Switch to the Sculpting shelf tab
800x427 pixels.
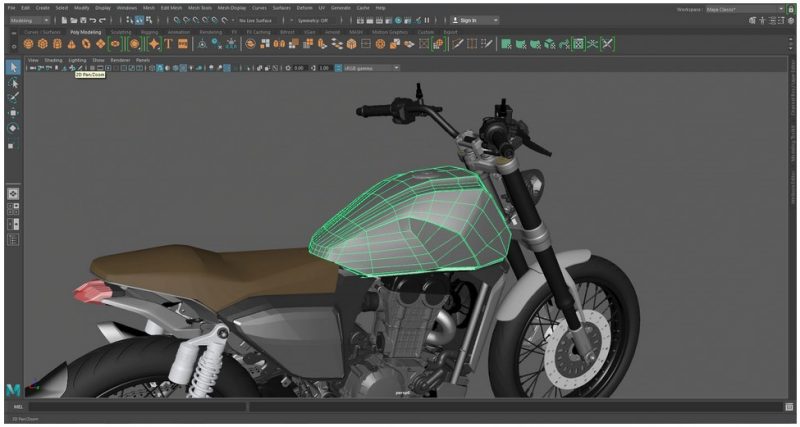(x=121, y=32)
